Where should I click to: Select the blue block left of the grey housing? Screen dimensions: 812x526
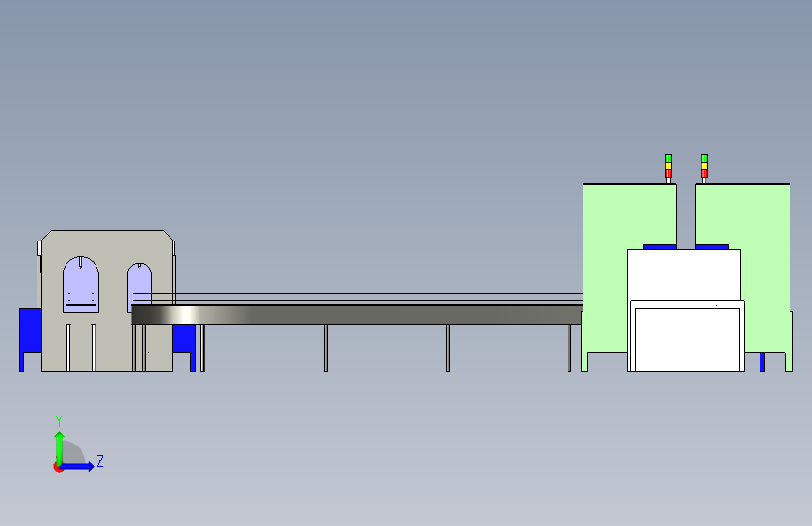click(x=30, y=330)
